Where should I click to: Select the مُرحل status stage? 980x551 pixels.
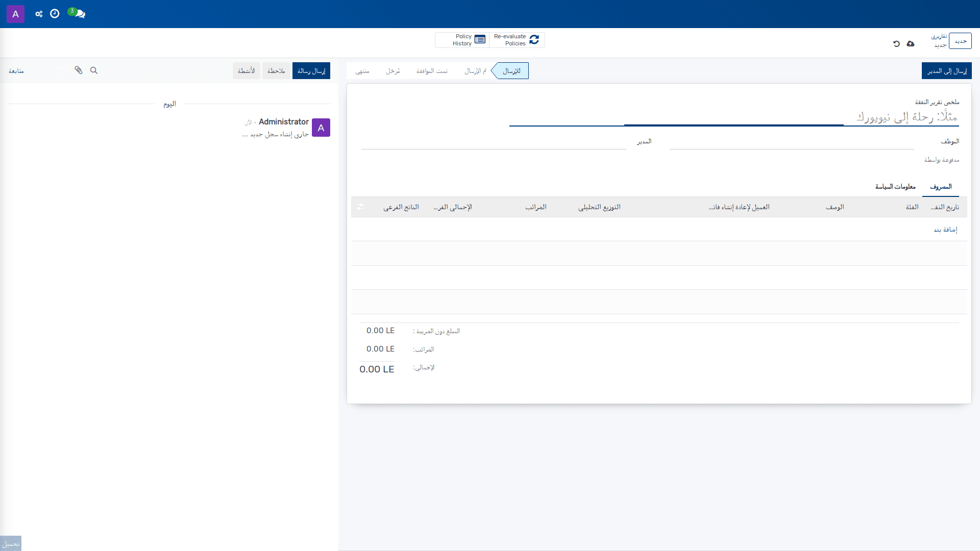pyautogui.click(x=393, y=71)
